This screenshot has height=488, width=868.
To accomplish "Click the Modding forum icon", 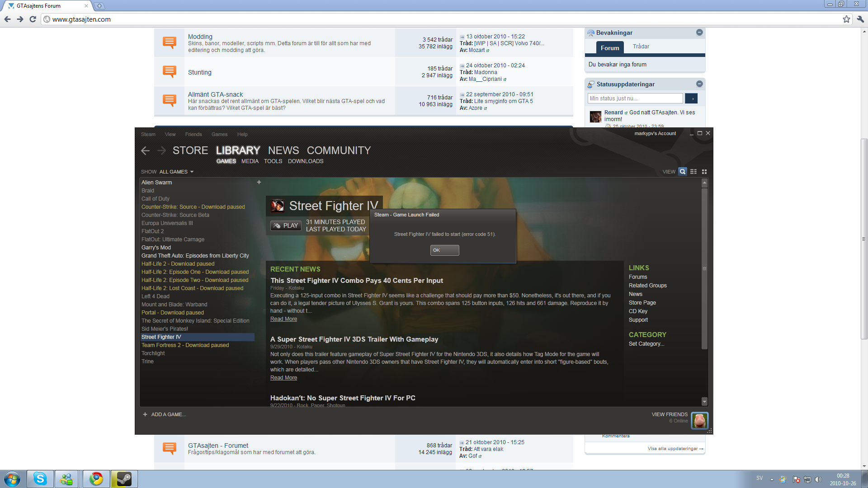I will pos(170,43).
